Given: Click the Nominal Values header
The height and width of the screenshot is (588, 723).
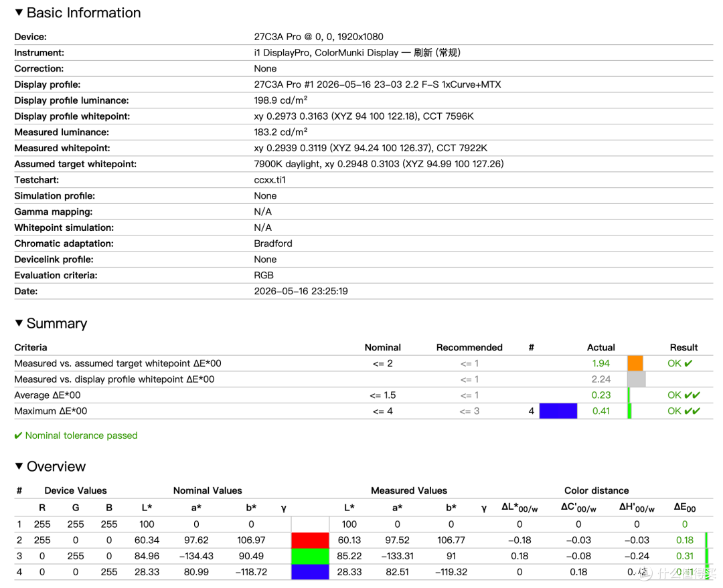Looking at the screenshot, I should [x=208, y=490].
